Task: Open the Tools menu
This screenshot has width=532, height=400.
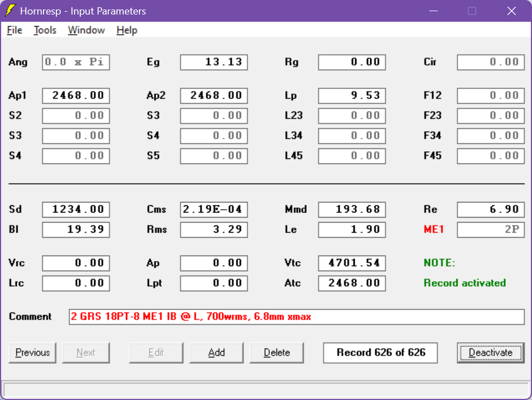Action: [45, 30]
